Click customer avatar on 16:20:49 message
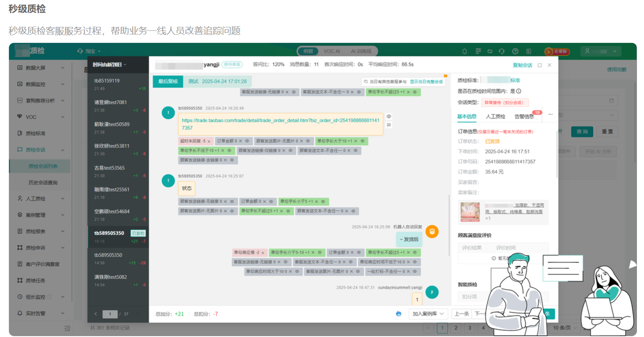 pyautogui.click(x=168, y=113)
